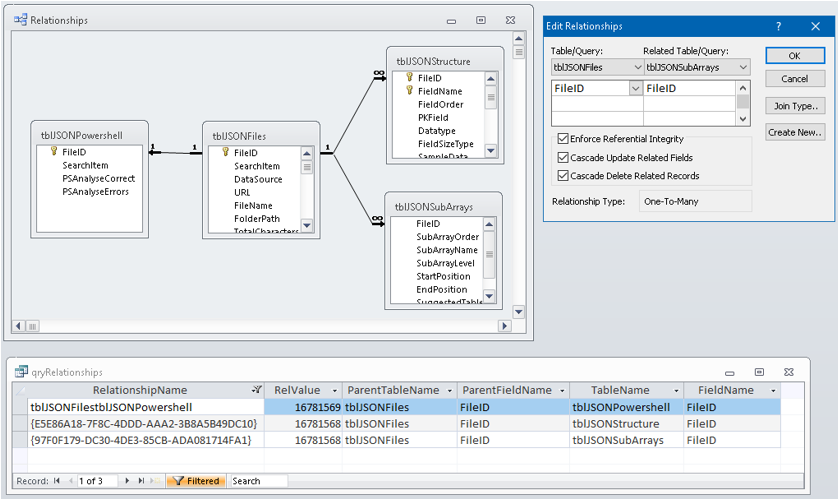Click the Create New.. button
Image resolution: width=839 pixels, height=500 pixels.
pos(795,132)
